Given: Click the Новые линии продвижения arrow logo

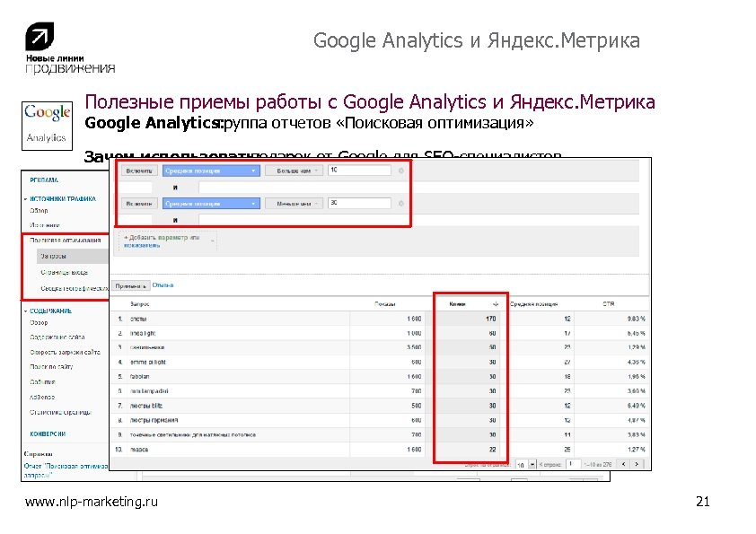Looking at the screenshot, I should [x=39, y=36].
